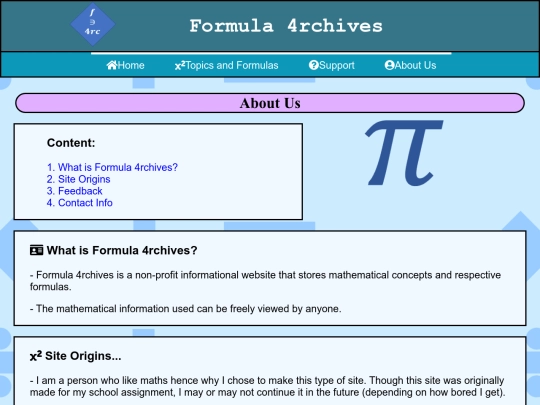
Task: Open the Home menu item
Action: pyautogui.click(x=125, y=65)
